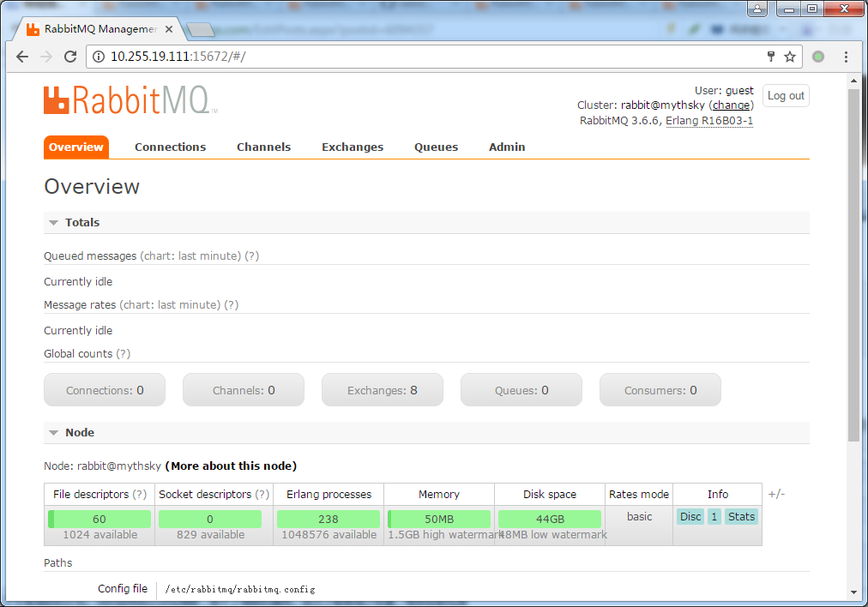The width and height of the screenshot is (868, 607).
Task: Show help for Queued messages (?)
Action: tap(252, 256)
